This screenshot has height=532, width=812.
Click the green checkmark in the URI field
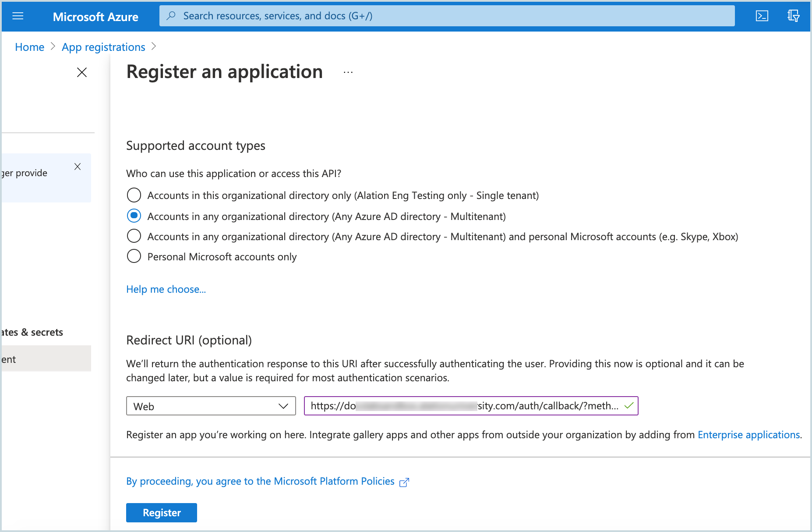(629, 406)
